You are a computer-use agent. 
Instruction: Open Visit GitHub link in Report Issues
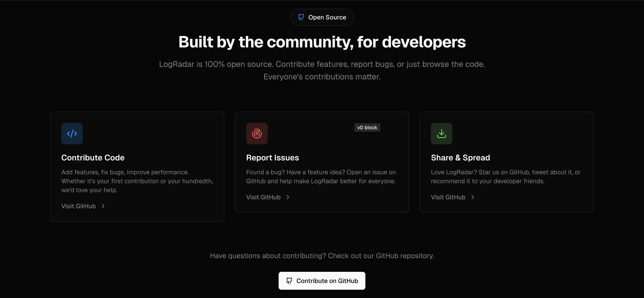click(x=263, y=197)
